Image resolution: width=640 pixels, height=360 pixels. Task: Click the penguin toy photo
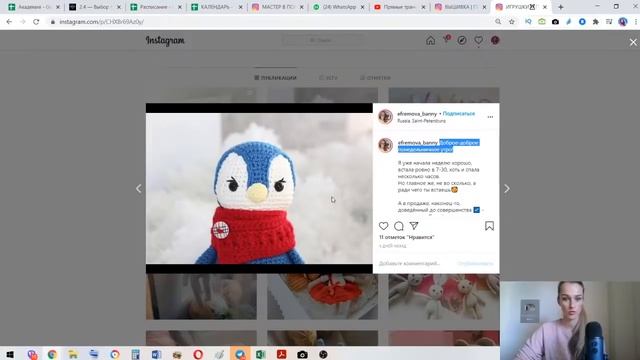click(259, 188)
